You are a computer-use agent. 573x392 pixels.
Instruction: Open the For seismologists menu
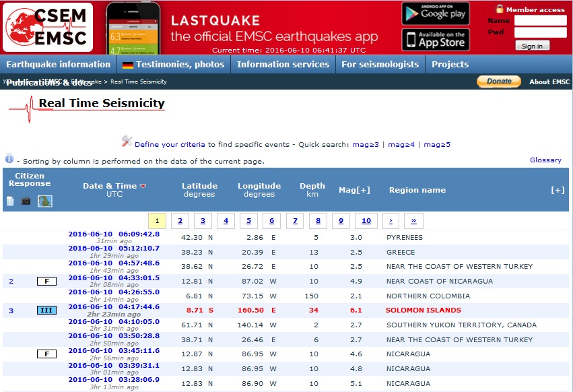[380, 65]
